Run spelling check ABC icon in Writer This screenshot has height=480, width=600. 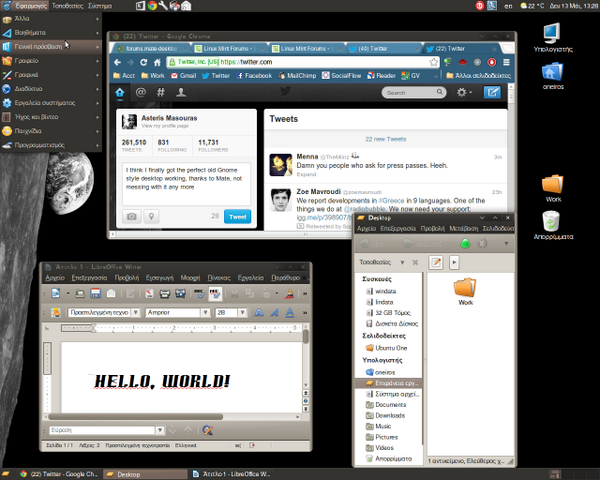(199, 293)
